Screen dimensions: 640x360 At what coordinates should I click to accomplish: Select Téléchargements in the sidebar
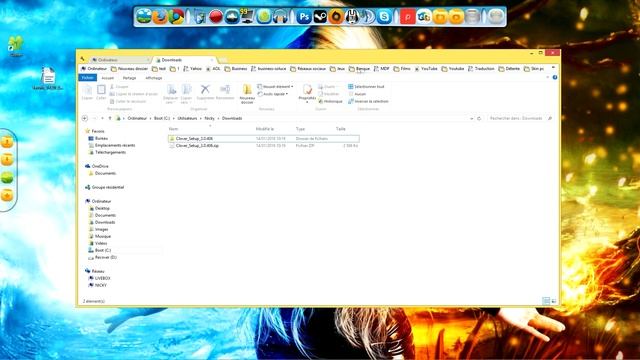(107, 152)
